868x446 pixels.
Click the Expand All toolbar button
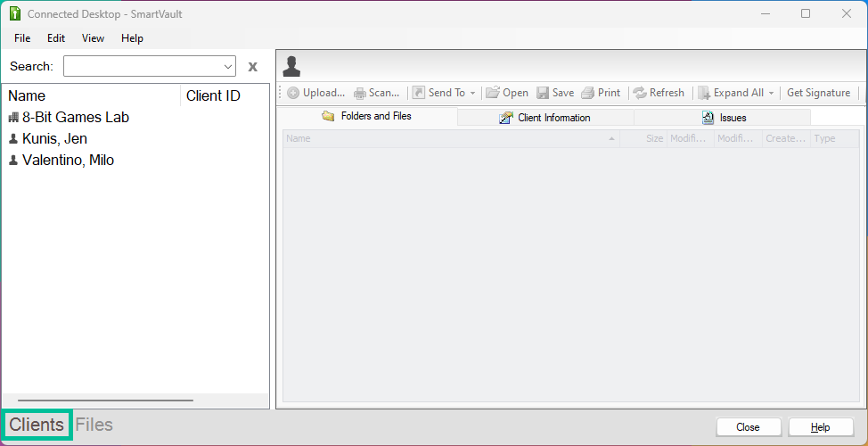[732, 93]
